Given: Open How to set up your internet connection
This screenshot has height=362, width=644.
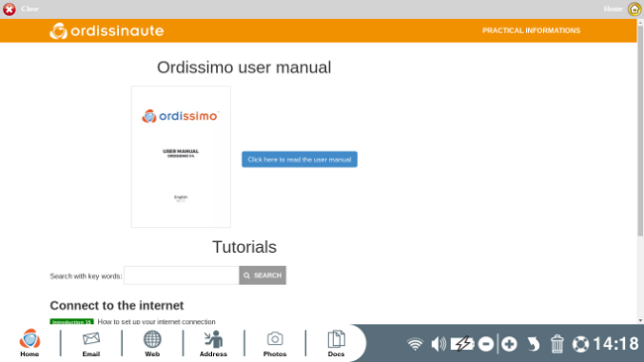Looking at the screenshot, I should coord(157,321).
